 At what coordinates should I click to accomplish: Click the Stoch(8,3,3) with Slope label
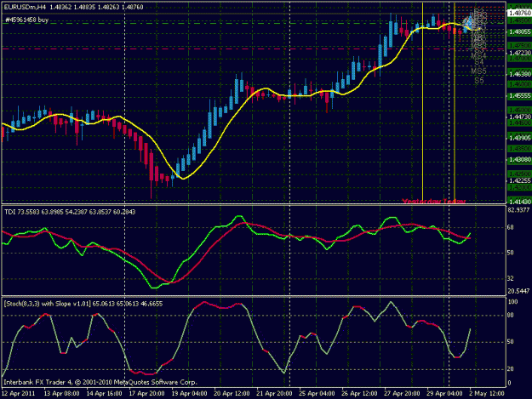coord(83,304)
